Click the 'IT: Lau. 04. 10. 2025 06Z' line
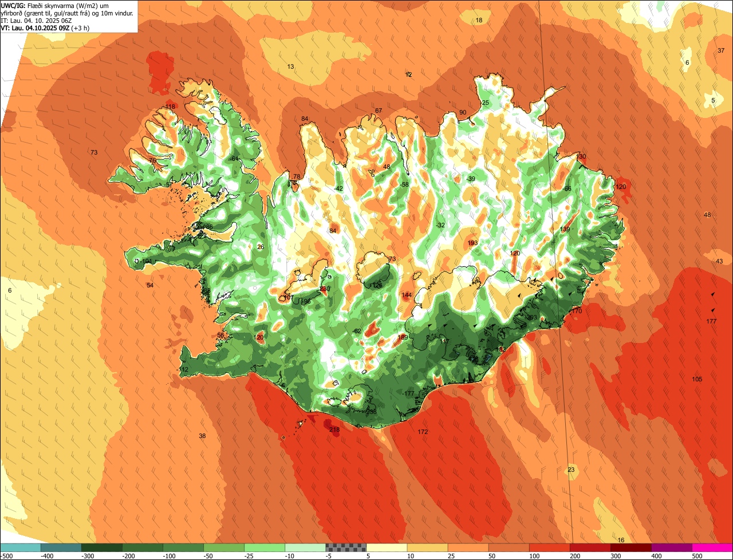Screen dimensions: 733x560 37,20
